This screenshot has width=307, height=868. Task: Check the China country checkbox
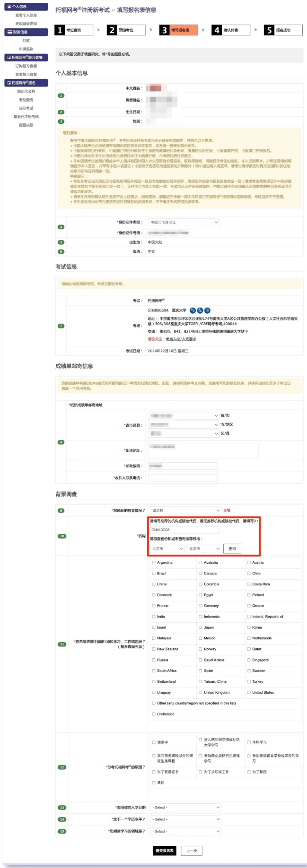[x=154, y=584]
